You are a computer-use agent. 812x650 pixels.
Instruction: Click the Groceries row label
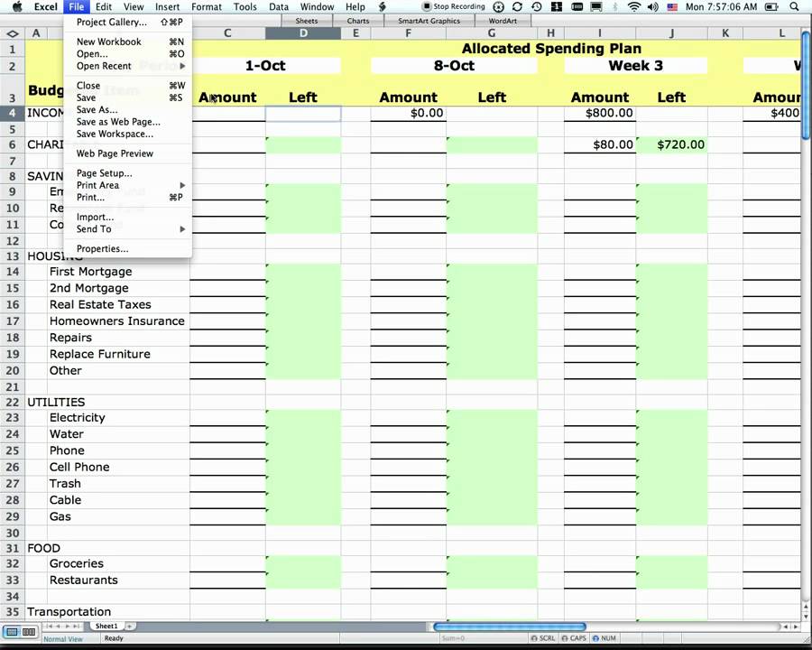click(77, 563)
